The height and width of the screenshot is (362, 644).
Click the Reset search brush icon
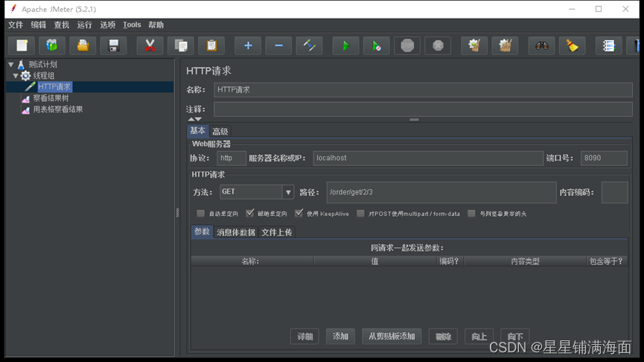click(x=572, y=45)
